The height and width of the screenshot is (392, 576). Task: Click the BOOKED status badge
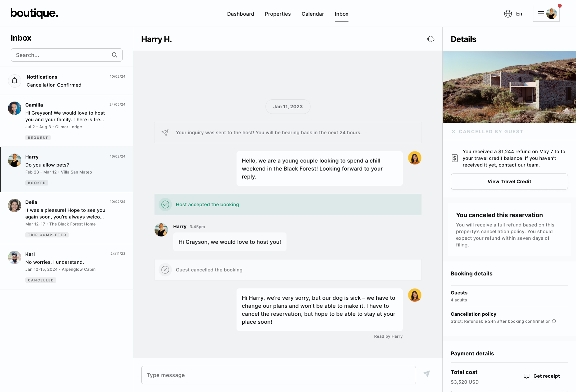pos(37,183)
